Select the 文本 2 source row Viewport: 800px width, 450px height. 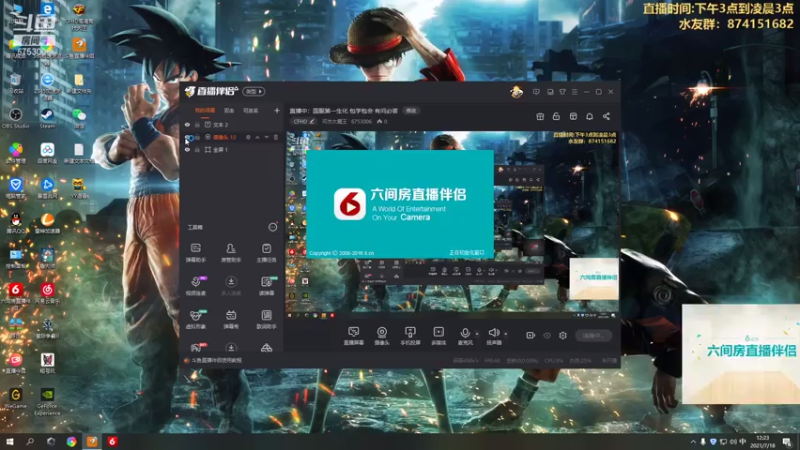pyautogui.click(x=232, y=125)
